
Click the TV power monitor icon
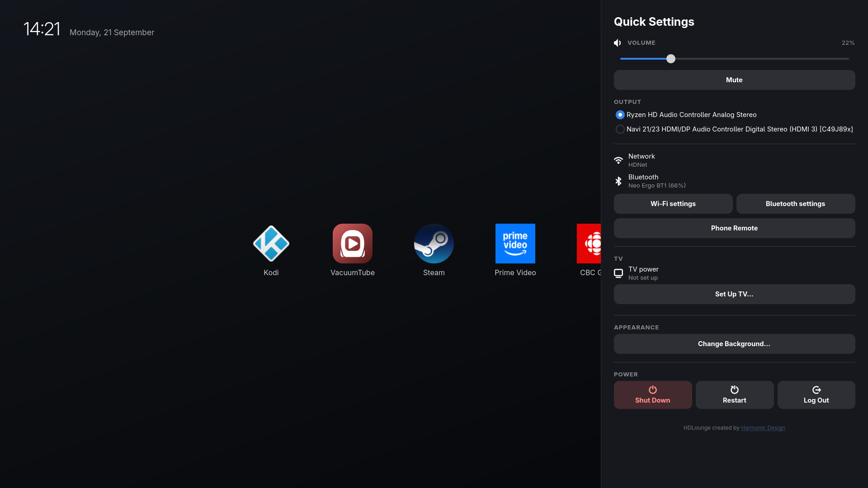coord(618,273)
